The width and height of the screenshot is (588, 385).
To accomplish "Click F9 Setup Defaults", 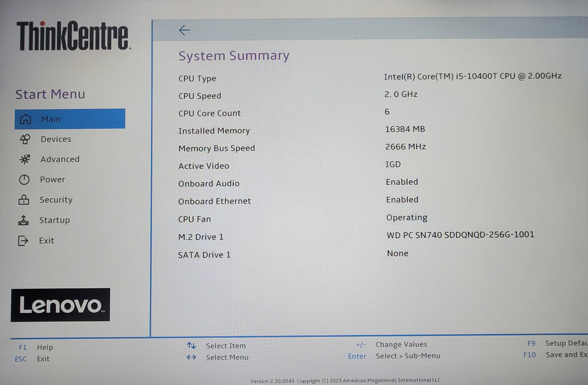I will (x=557, y=343).
